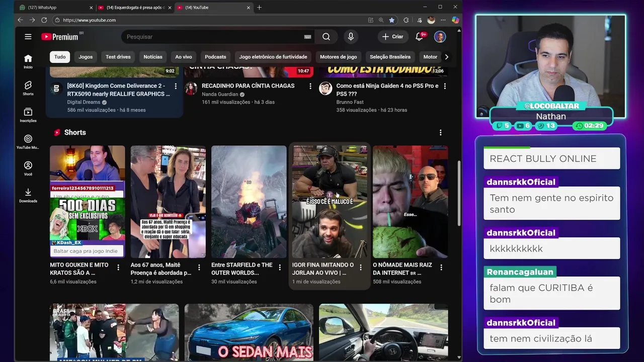The image size is (644, 362).
Task: Open Shorts in the sidebar
Action: [28, 88]
